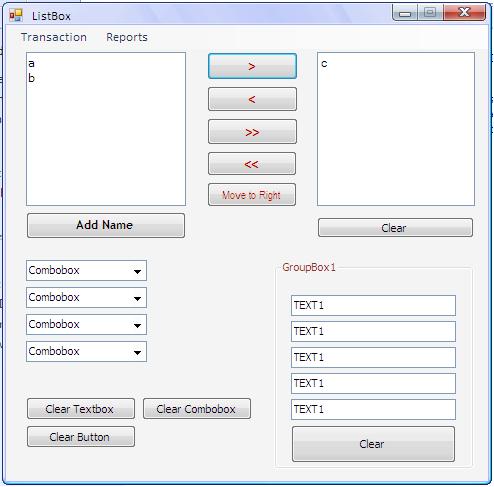
Task: Expand the first Combobox dropdown arrow
Action: coord(137,271)
